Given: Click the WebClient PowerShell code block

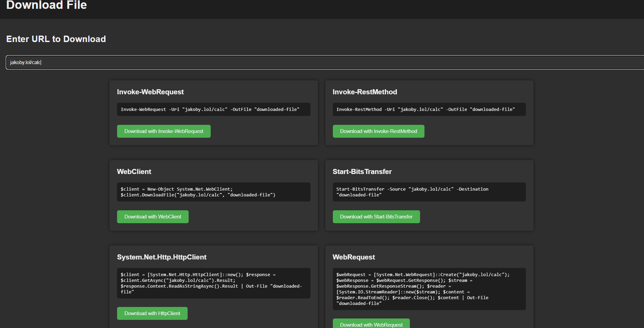Looking at the screenshot, I should [214, 192].
